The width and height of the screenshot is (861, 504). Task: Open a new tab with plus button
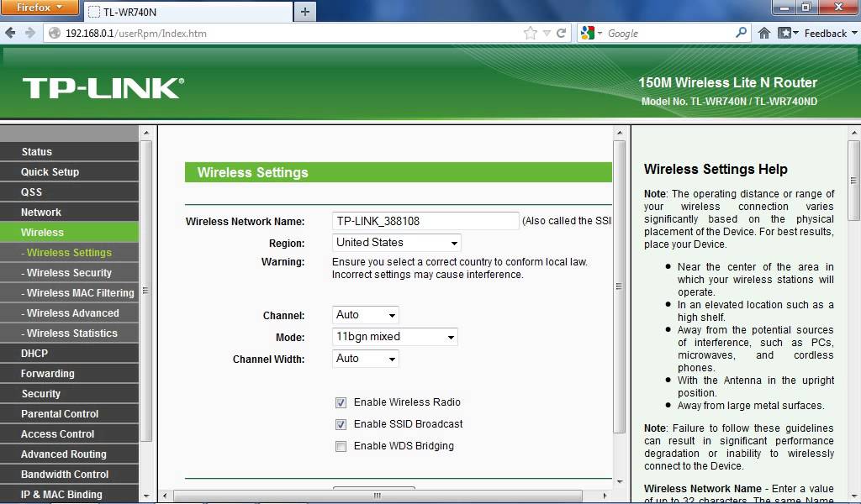(x=305, y=12)
